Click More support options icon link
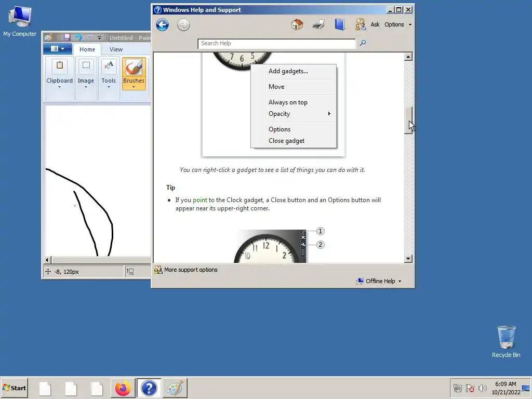The width and height of the screenshot is (532, 399). pyautogui.click(x=158, y=270)
